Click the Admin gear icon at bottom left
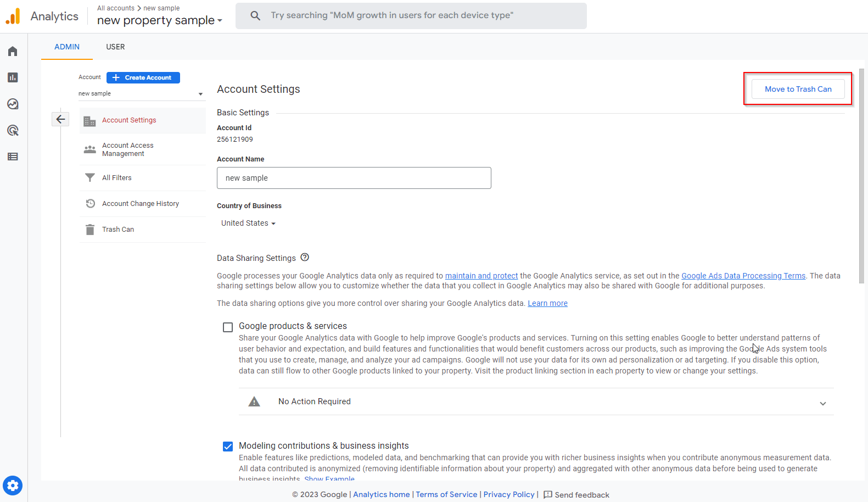The image size is (868, 502). pos(13,486)
